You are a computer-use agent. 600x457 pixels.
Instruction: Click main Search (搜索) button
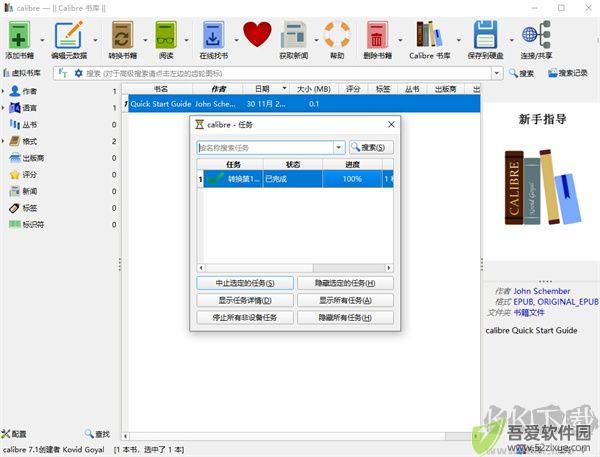coord(521,73)
